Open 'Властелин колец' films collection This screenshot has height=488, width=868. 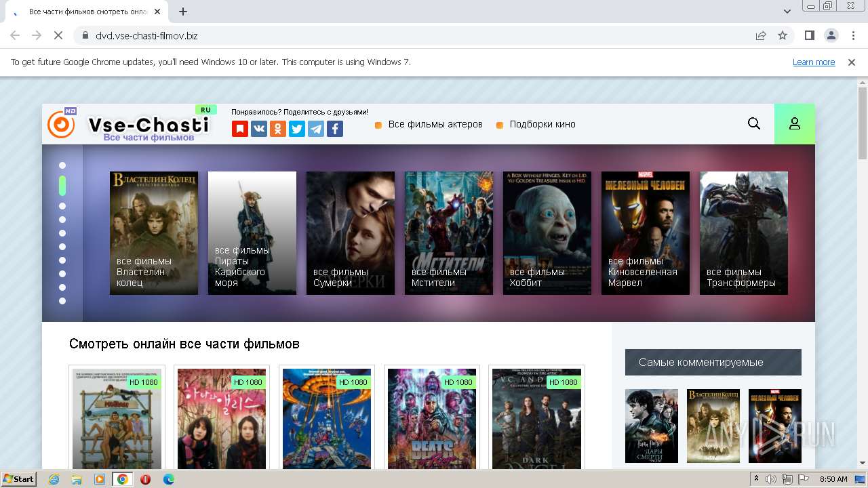[154, 233]
